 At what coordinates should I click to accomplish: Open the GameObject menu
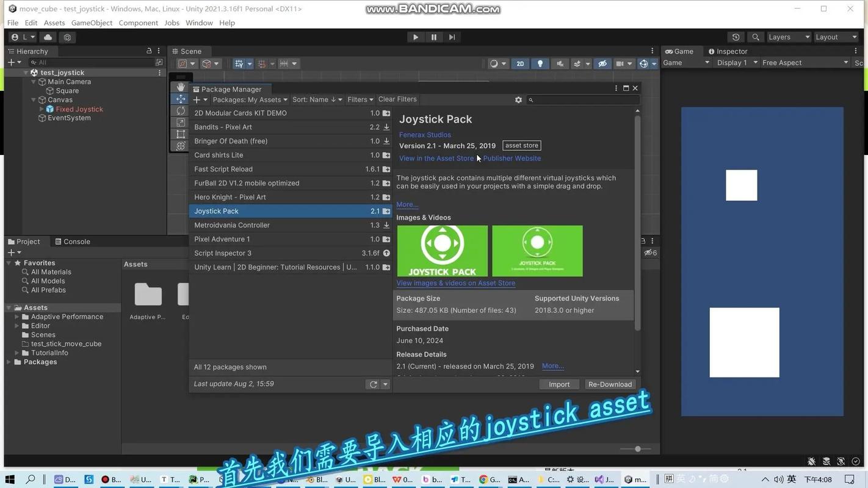92,23
